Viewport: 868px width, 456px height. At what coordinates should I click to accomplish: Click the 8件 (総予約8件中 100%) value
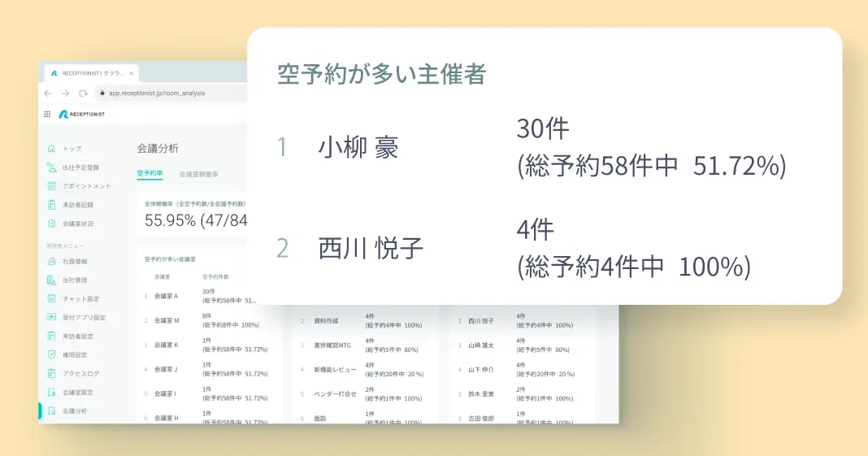pos(230,320)
